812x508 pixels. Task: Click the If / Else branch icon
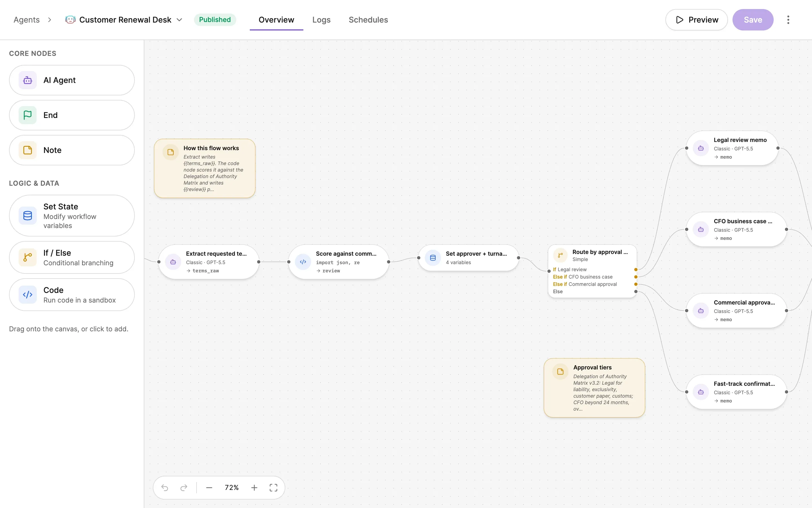pos(28,258)
